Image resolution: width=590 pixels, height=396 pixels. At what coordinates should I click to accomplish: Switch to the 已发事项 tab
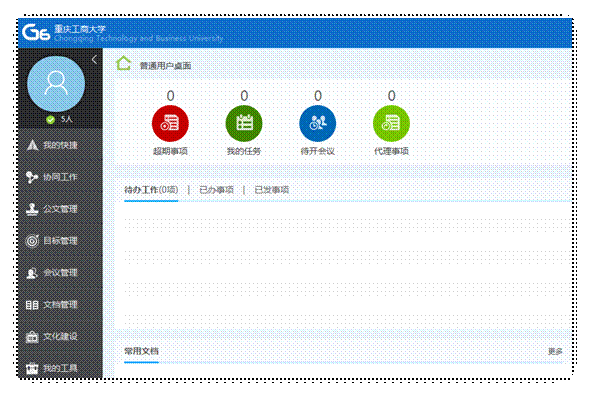point(272,190)
